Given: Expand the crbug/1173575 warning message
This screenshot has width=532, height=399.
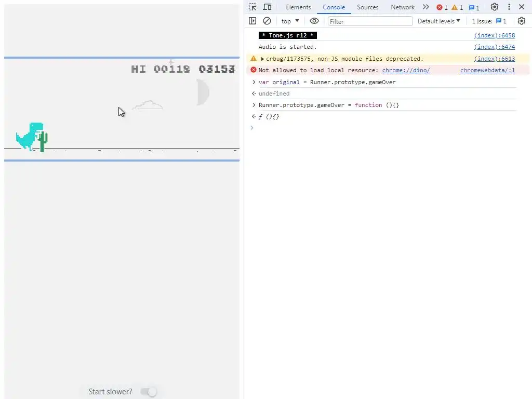Looking at the screenshot, I should [262, 59].
